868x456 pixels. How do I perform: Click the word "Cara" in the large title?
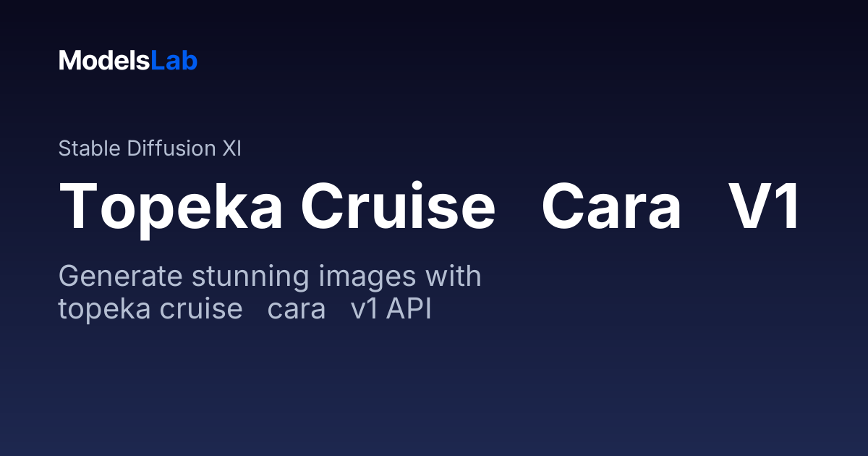[x=611, y=207]
